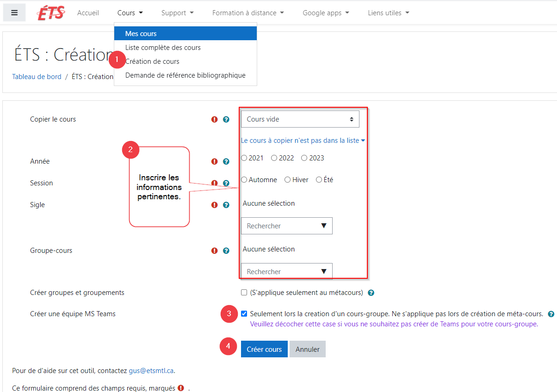Screen dimensions: 557x392
Task: Open the Formation à distance menu
Action: pos(248,13)
